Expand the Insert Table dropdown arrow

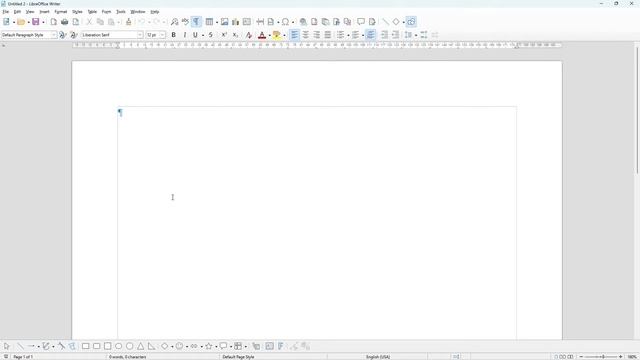coord(217,22)
